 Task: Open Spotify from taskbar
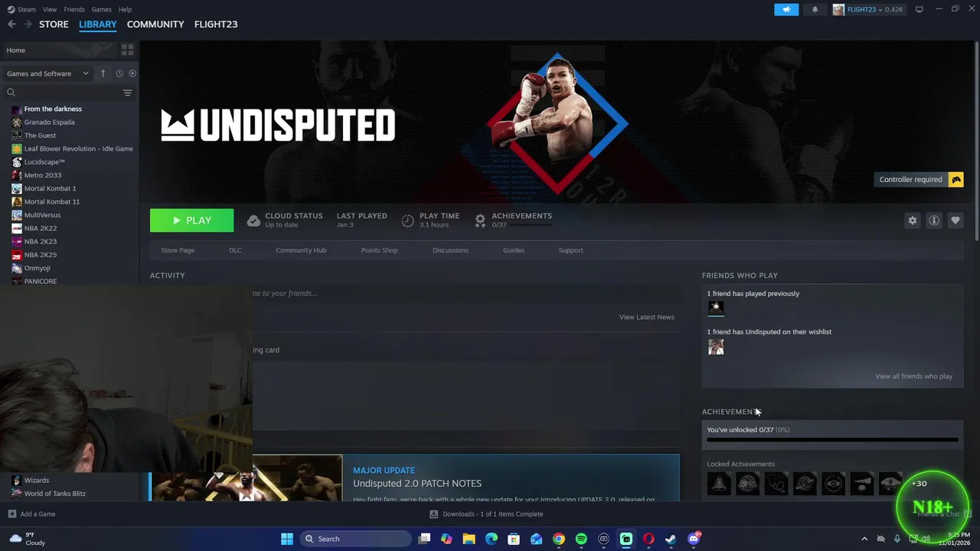[581, 539]
